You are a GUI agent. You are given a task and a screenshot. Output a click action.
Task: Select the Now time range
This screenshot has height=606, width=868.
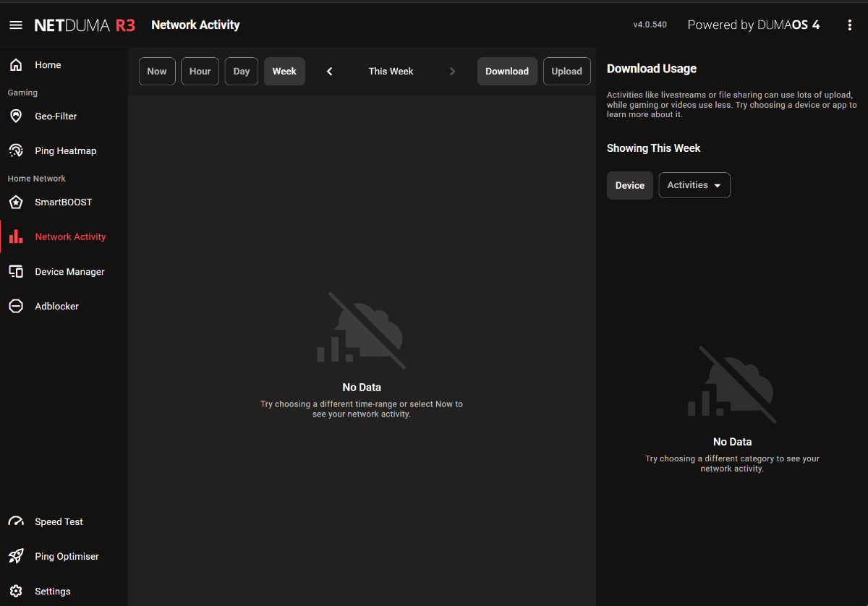157,71
